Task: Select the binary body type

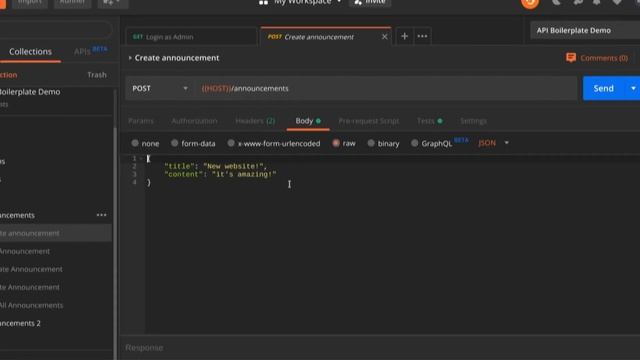Action: click(371, 143)
